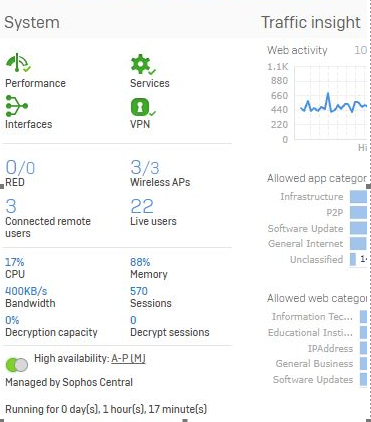Open the 22 Live users count

click(x=142, y=206)
